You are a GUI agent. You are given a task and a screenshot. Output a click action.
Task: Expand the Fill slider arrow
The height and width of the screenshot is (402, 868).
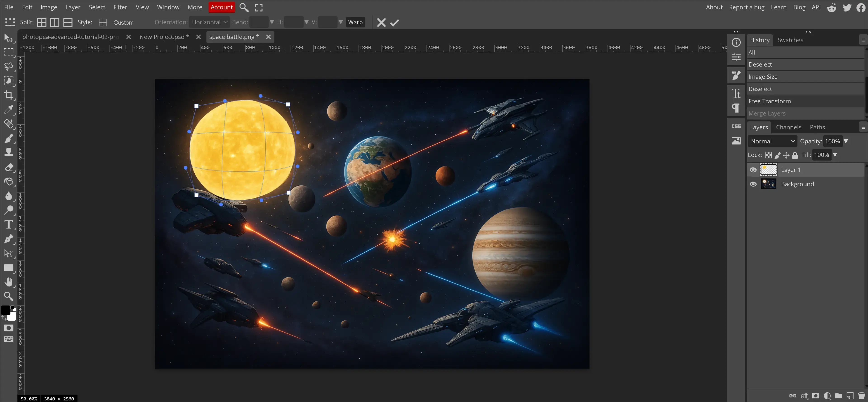[835, 155]
